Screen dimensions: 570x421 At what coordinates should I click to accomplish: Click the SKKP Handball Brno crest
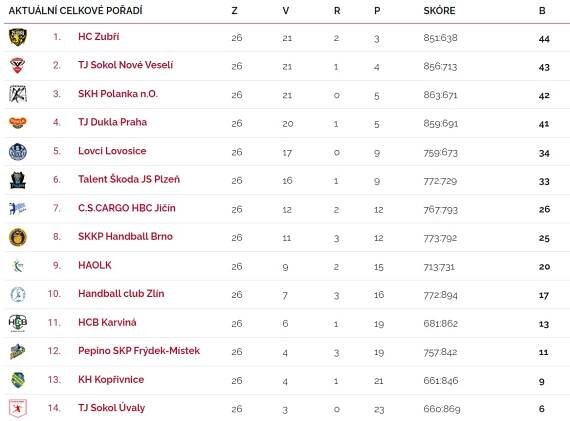click(x=18, y=237)
